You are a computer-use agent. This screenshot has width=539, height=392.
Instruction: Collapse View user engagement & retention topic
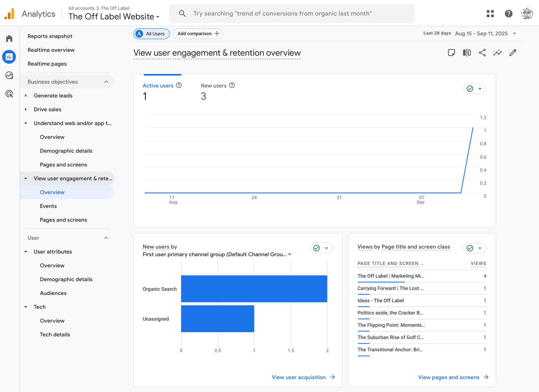[26, 178]
